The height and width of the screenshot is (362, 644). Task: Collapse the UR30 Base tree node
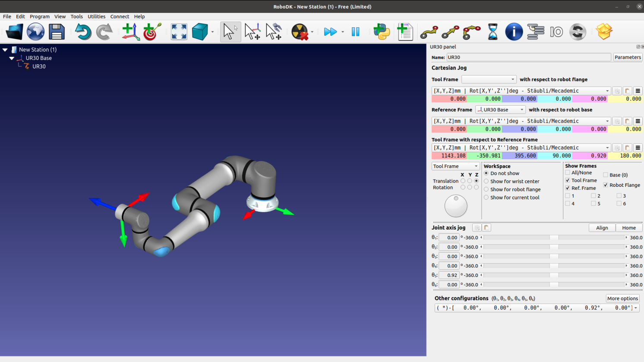coord(12,58)
